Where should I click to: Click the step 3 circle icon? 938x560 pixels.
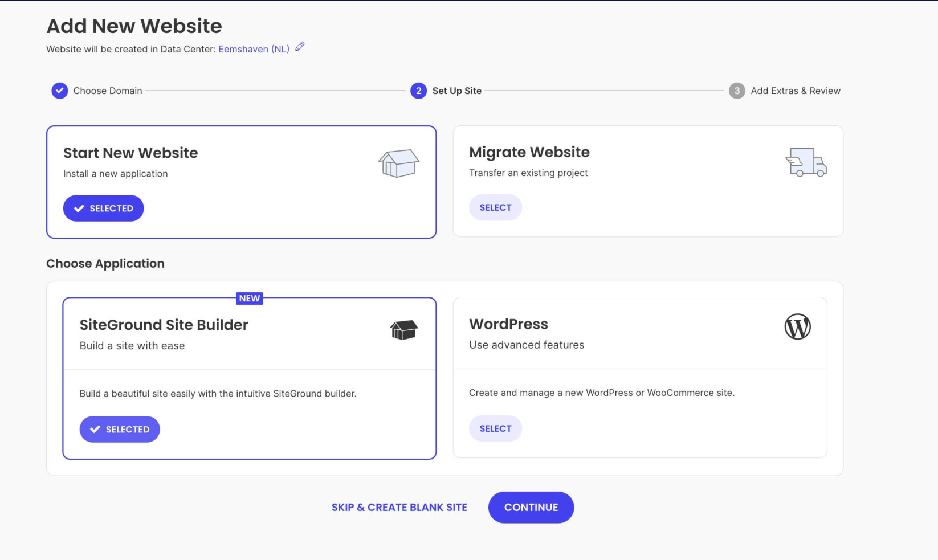pos(737,91)
